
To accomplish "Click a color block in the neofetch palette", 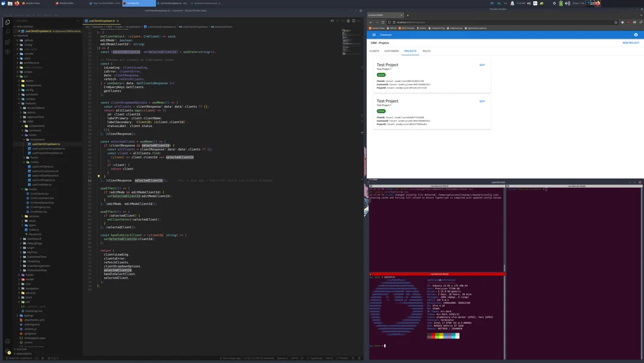I will (432, 336).
